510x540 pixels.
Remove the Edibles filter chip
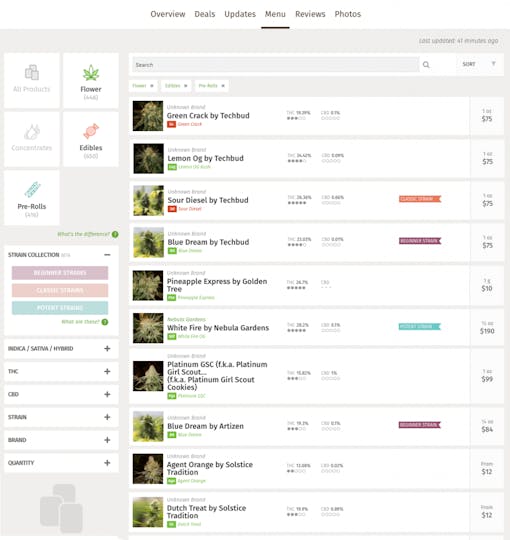click(x=186, y=86)
